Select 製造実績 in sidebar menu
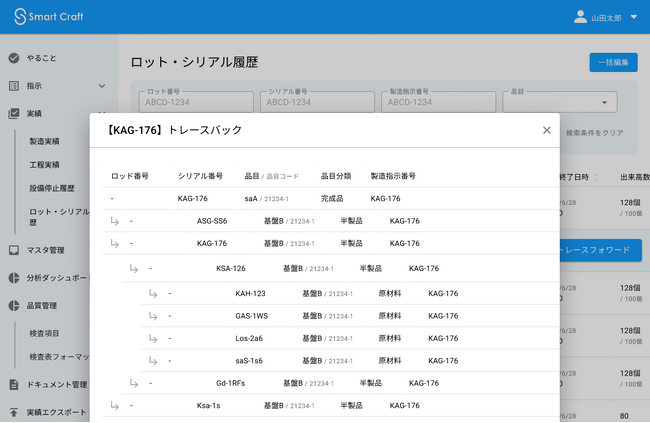The image size is (650, 423). click(x=44, y=141)
